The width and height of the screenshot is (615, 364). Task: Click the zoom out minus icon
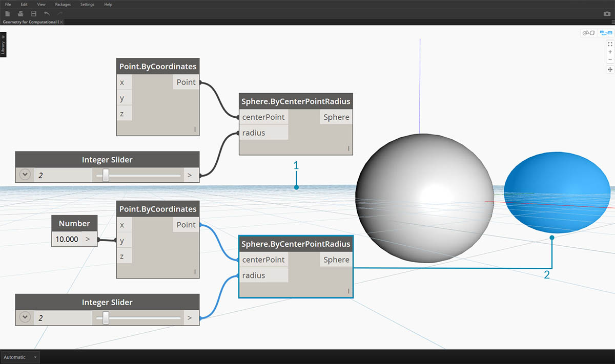pos(610,59)
